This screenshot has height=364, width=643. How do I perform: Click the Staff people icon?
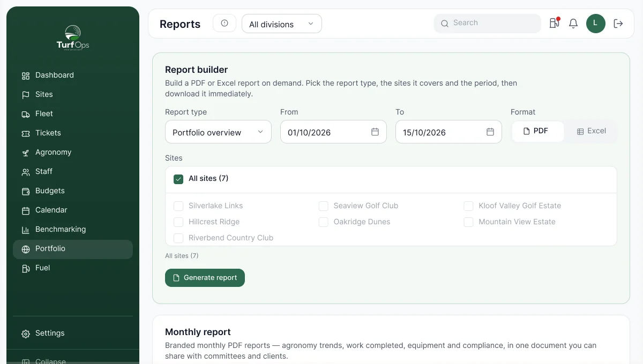(x=26, y=172)
